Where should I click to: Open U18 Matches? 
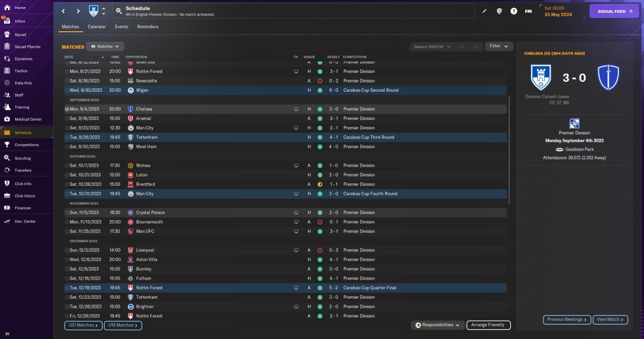123,325
